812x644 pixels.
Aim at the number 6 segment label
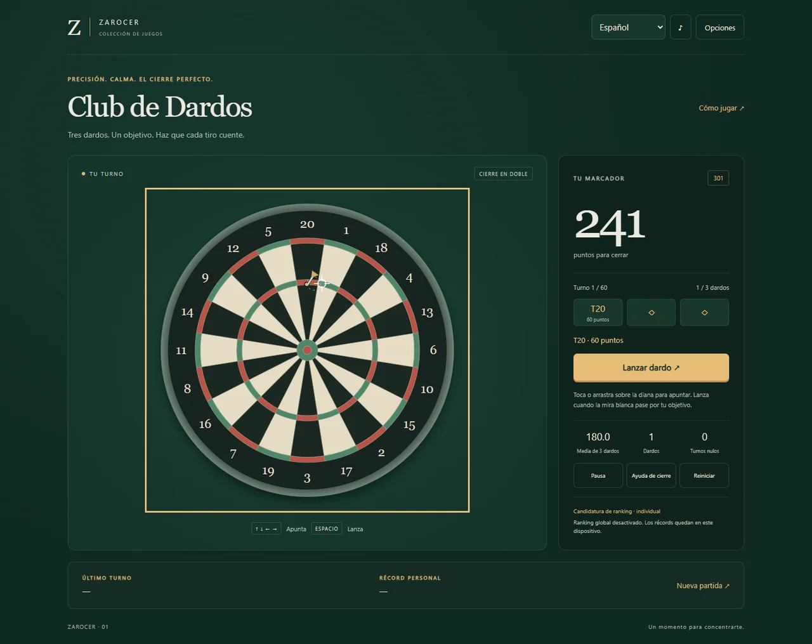[433, 350]
